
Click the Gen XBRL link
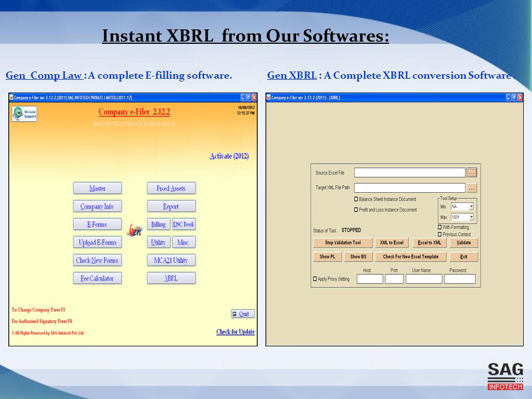click(x=292, y=75)
